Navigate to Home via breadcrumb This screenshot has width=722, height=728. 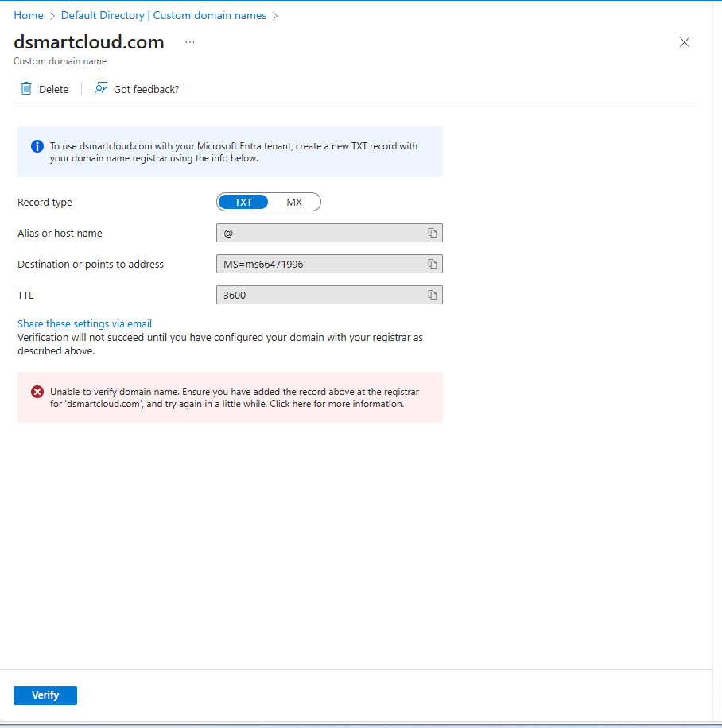pos(29,15)
